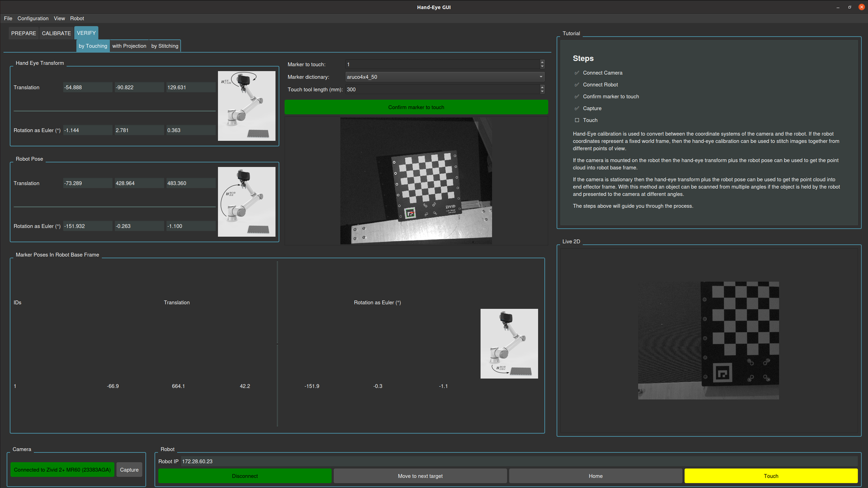Screen dimensions: 868x488
Task: Click the Hand Eye Transform robot diagram
Action: click(246, 106)
